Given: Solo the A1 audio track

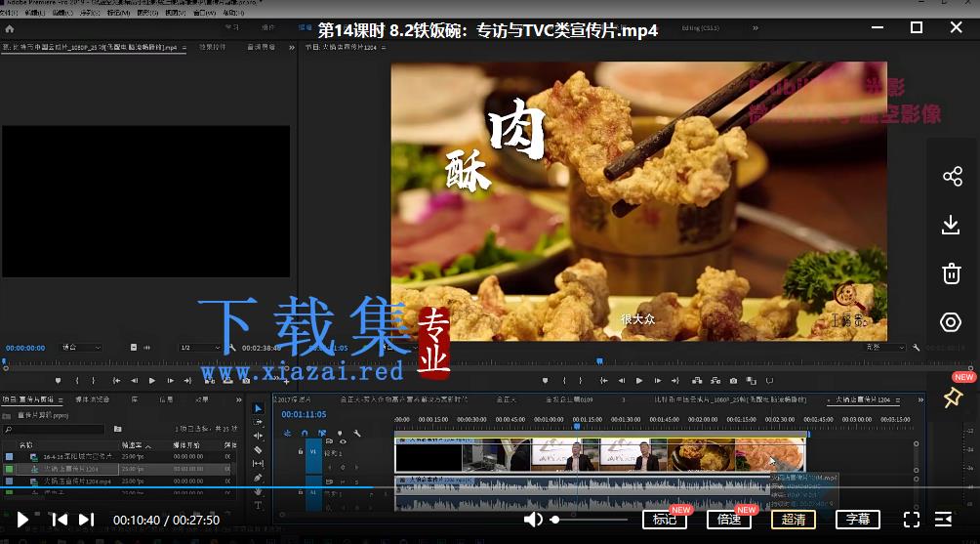Looking at the screenshot, I should pos(356,482).
